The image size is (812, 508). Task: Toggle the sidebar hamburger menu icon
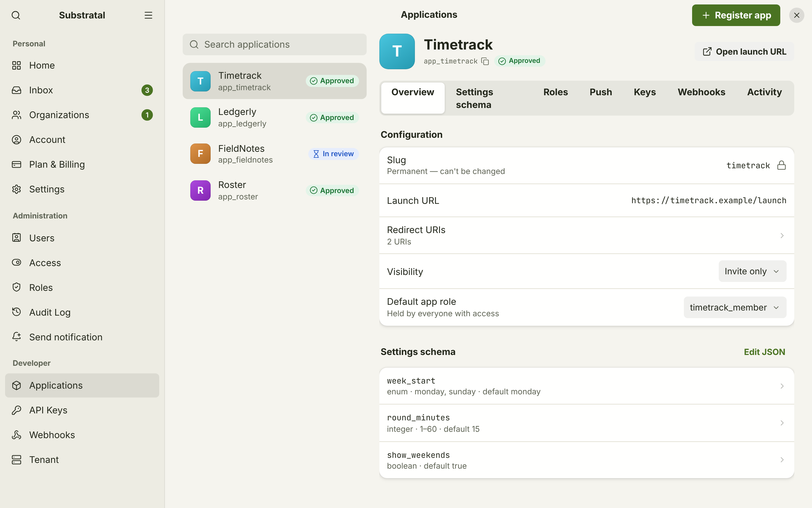(x=148, y=15)
